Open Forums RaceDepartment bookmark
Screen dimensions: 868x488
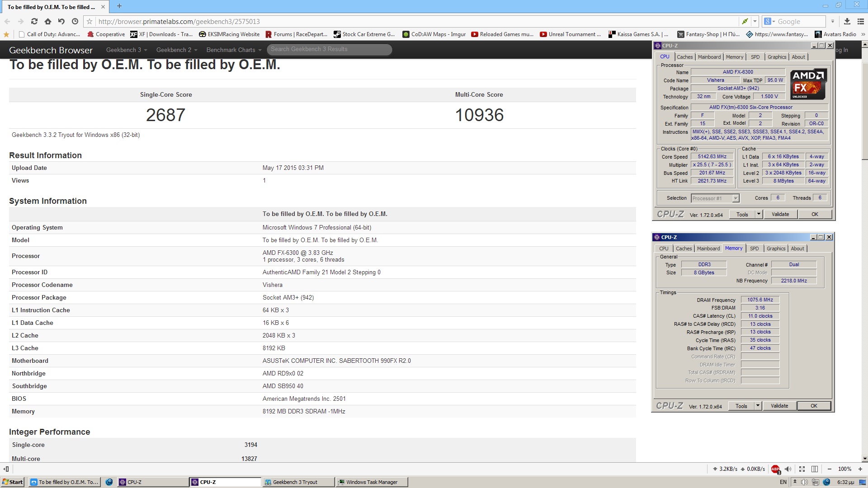point(297,34)
